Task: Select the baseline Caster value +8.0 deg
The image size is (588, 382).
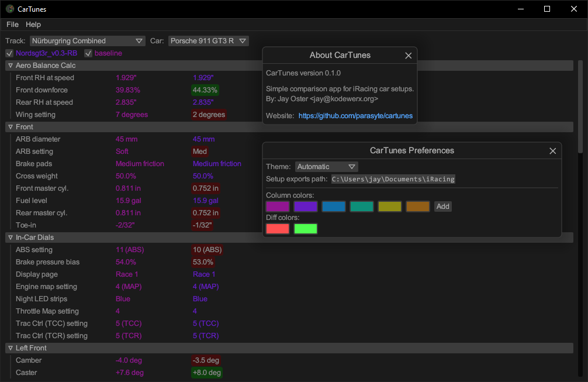Action: pyautogui.click(x=207, y=373)
